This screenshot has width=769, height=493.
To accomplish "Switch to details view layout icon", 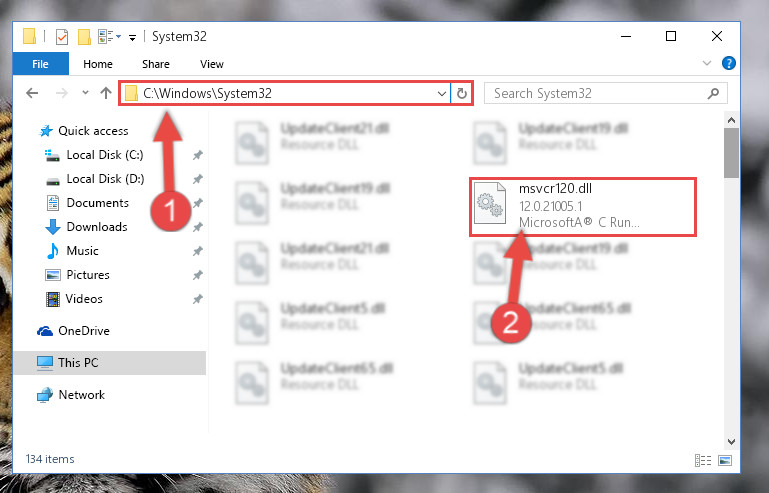I will coord(702,460).
